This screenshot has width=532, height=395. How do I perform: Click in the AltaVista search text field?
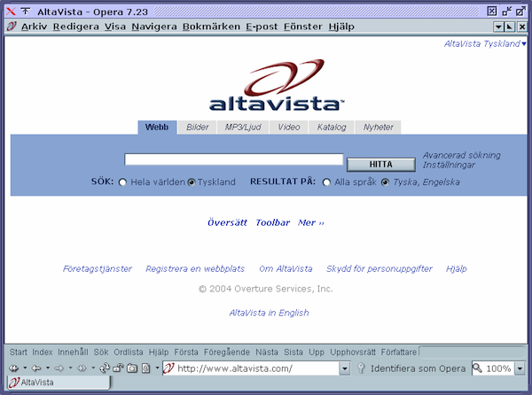[x=234, y=159]
